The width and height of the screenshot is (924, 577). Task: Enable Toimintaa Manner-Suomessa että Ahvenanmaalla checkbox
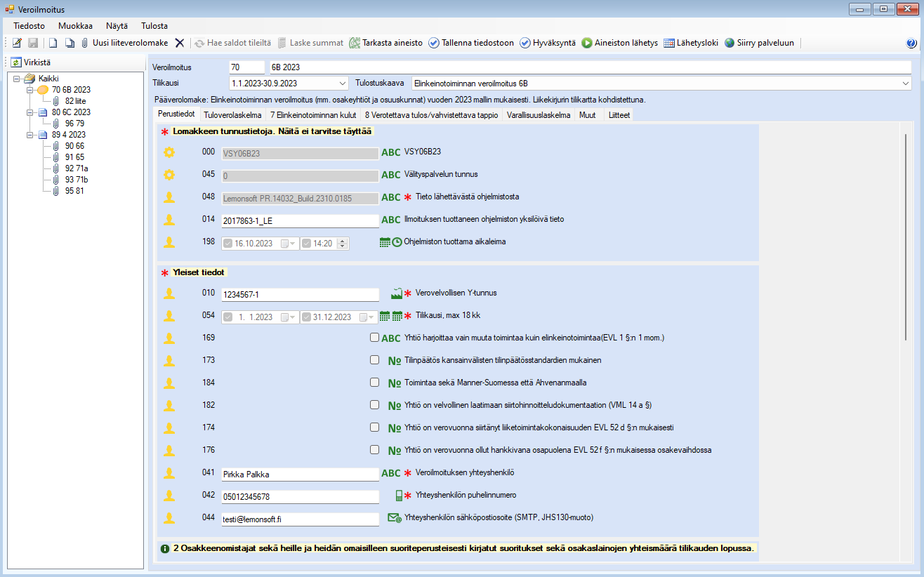coord(374,383)
